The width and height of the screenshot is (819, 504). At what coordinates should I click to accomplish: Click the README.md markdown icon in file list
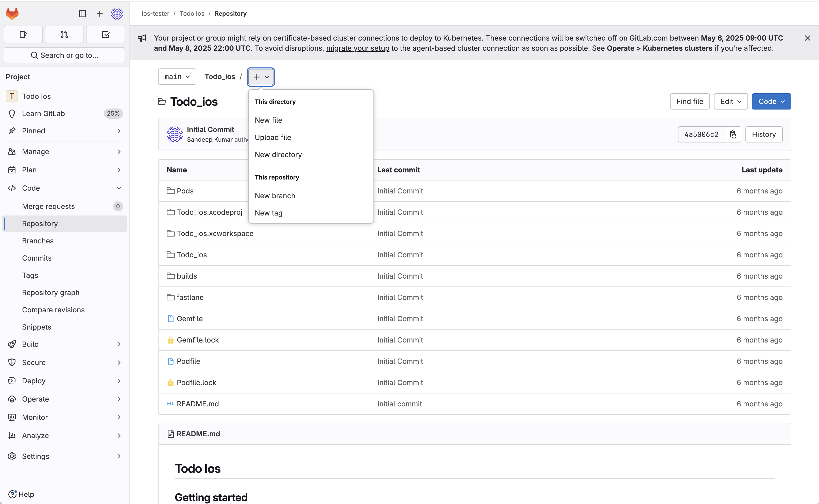point(170,404)
